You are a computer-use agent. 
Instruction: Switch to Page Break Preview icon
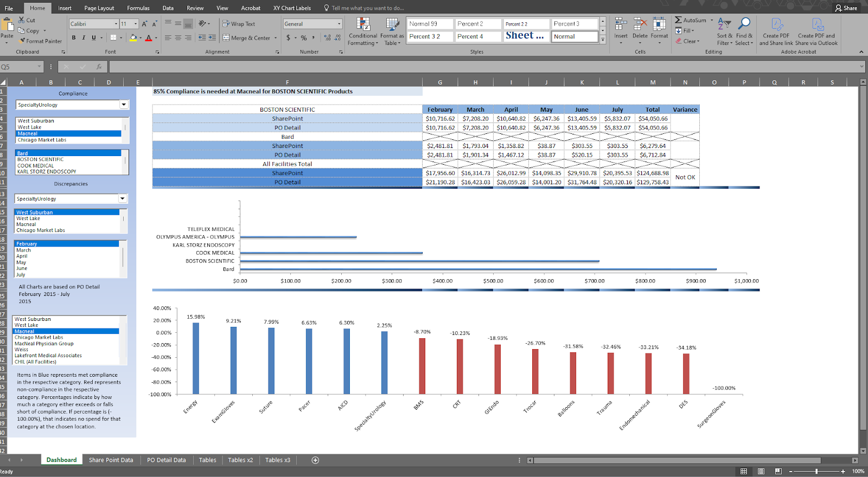777,471
